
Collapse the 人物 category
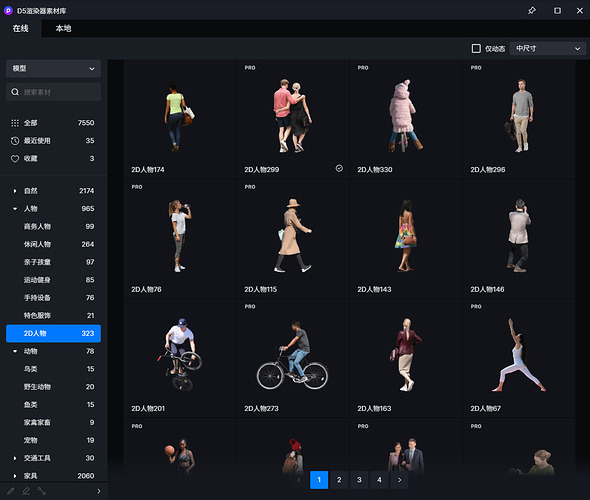(x=15, y=209)
